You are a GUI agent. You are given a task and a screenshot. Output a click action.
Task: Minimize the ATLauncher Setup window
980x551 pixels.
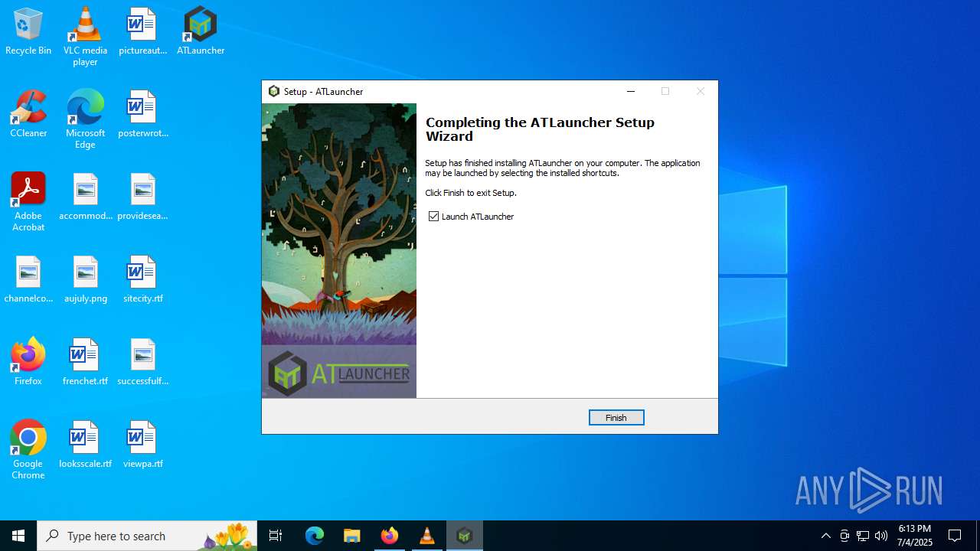631,91
